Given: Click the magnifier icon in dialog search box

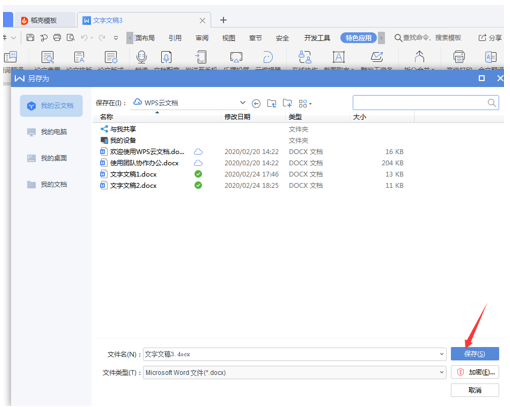Looking at the screenshot, I should click(492, 103).
